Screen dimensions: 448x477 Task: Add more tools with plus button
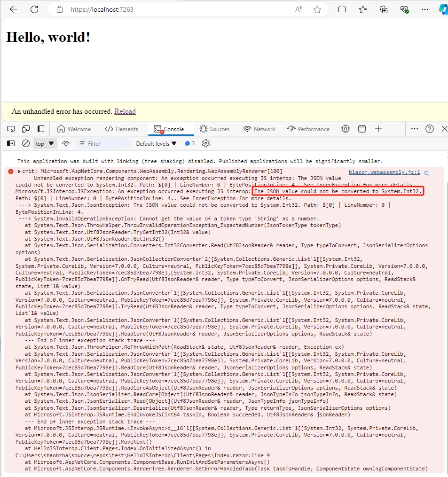[378, 129]
